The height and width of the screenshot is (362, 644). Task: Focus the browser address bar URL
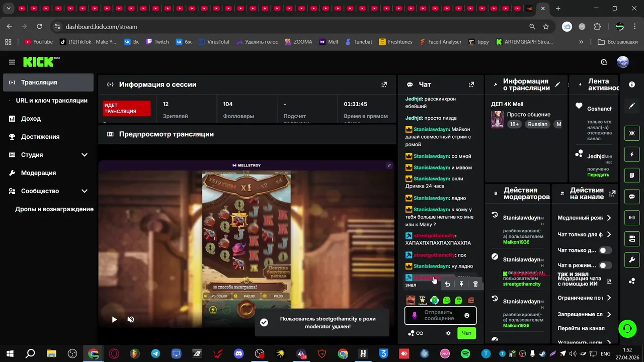[102, 27]
